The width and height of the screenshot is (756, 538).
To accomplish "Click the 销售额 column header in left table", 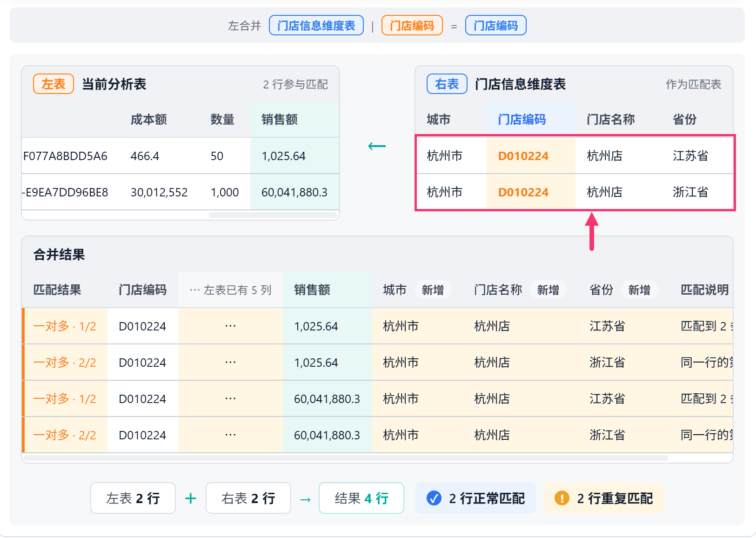I will click(280, 120).
